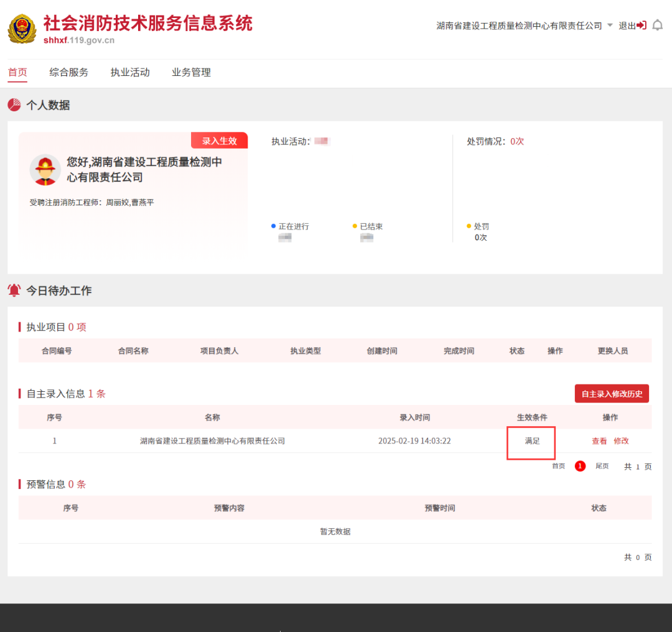This screenshot has width=672, height=632.
Task: Click the 尾页 pagination link
Action: 602,466
